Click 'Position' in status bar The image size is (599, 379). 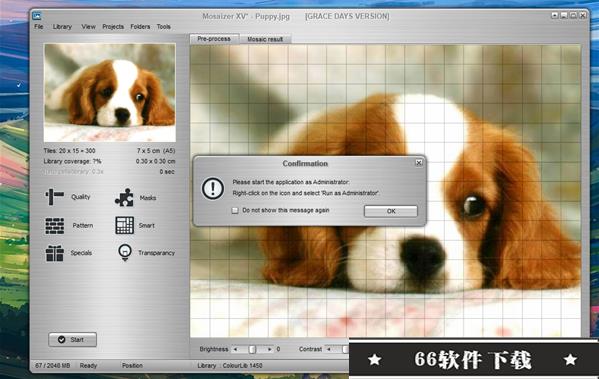[132, 366]
